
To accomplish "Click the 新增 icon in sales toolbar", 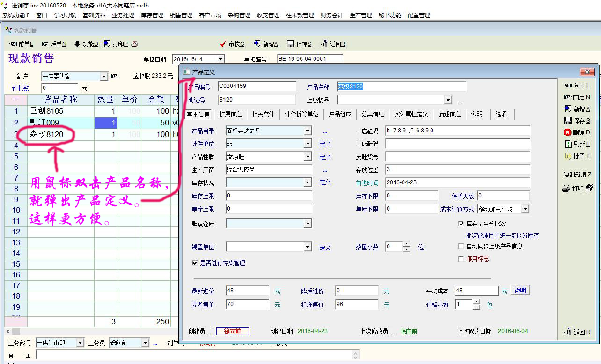I will pos(257,44).
